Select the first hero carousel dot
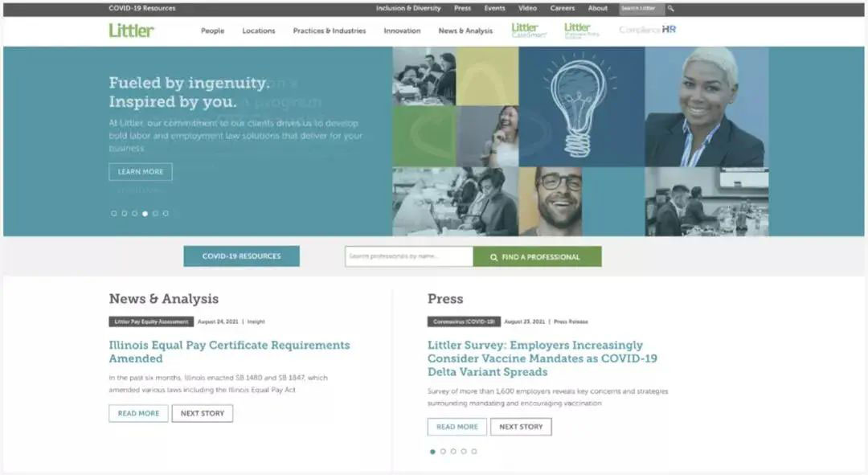Viewport: 868px width, 475px height. point(114,213)
